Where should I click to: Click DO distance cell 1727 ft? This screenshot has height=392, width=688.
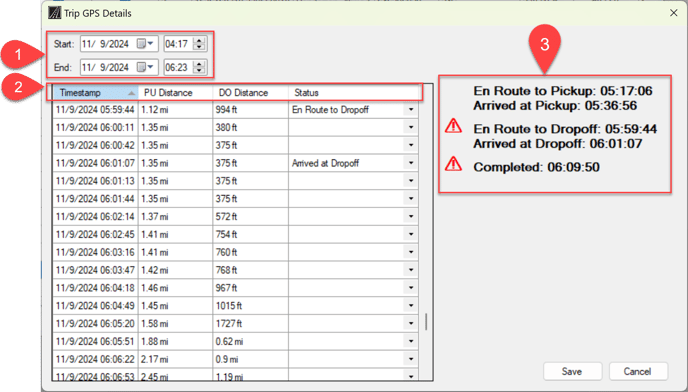(x=251, y=324)
